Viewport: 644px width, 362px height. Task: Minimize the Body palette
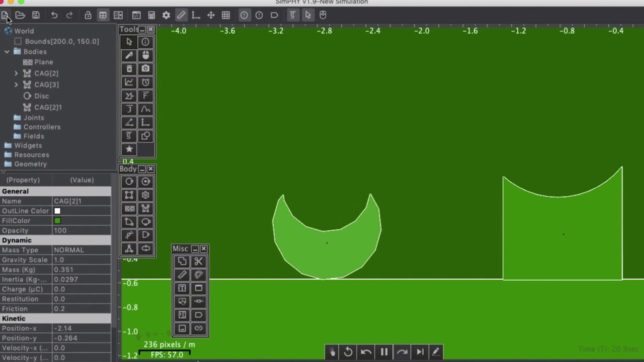coord(142,169)
